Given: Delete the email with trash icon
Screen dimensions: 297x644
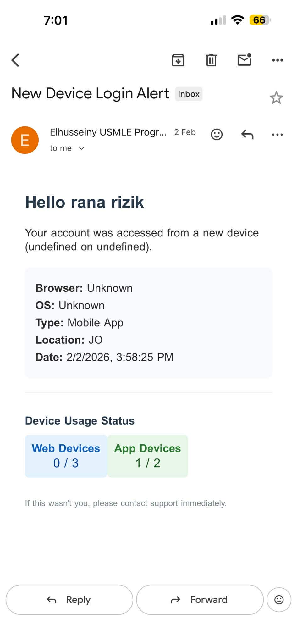Looking at the screenshot, I should 211,60.
